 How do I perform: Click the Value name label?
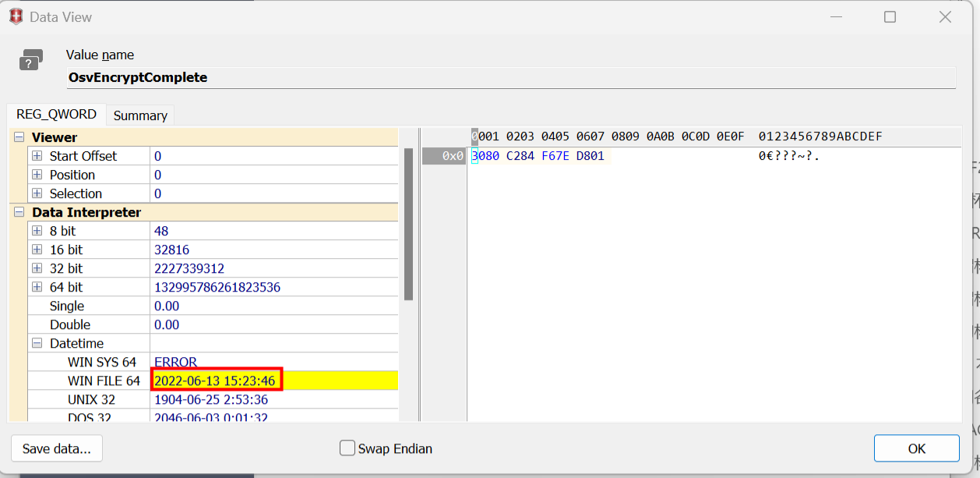100,55
